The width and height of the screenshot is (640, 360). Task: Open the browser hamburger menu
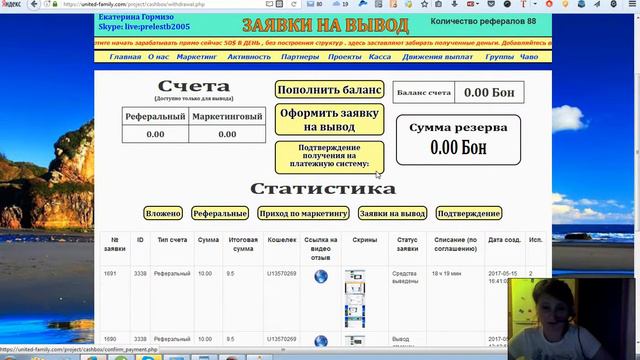coord(632,4)
